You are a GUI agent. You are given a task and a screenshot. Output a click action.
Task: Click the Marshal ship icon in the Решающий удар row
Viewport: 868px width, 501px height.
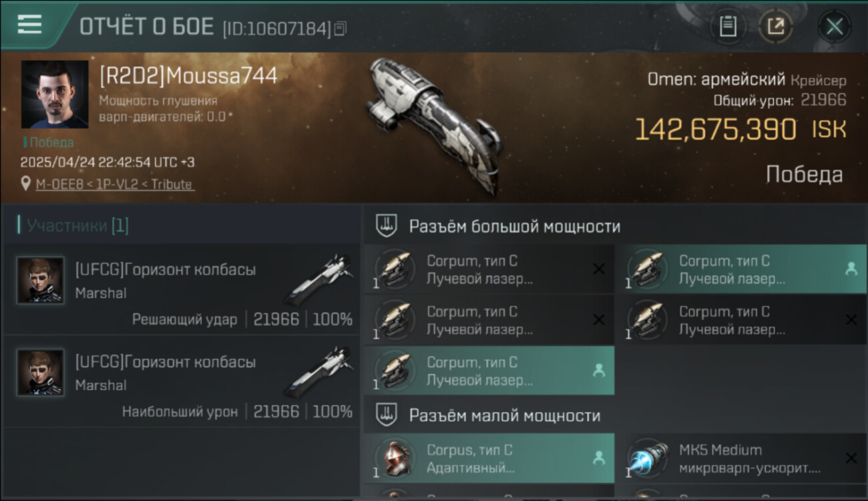pos(318,278)
